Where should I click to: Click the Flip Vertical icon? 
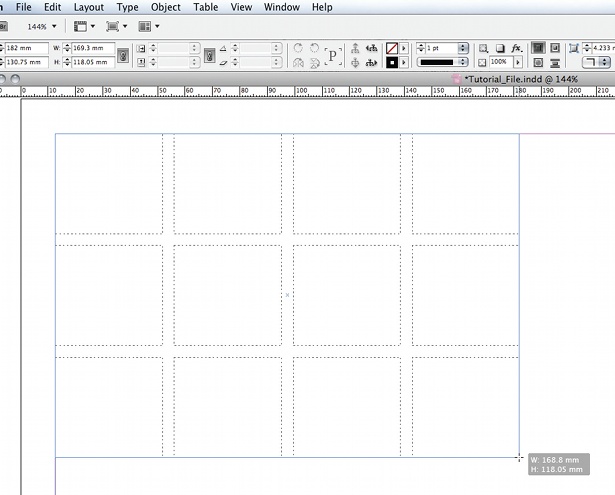(x=315, y=63)
